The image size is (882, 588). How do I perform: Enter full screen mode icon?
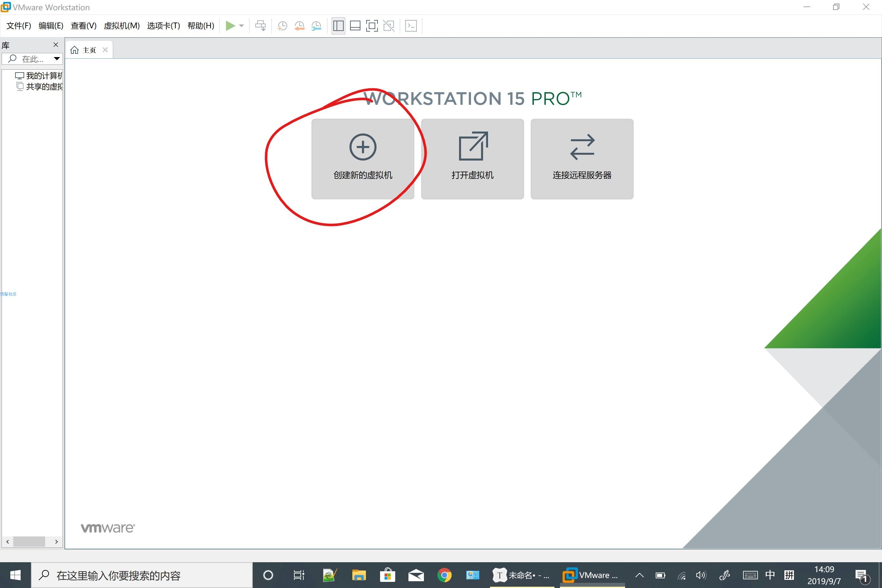372,26
